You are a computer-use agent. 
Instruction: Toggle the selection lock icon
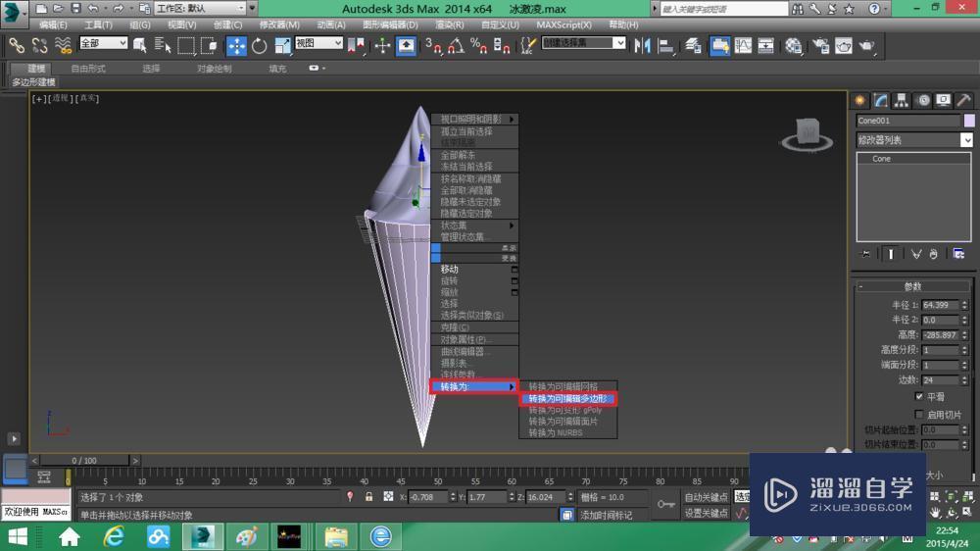coord(368,497)
